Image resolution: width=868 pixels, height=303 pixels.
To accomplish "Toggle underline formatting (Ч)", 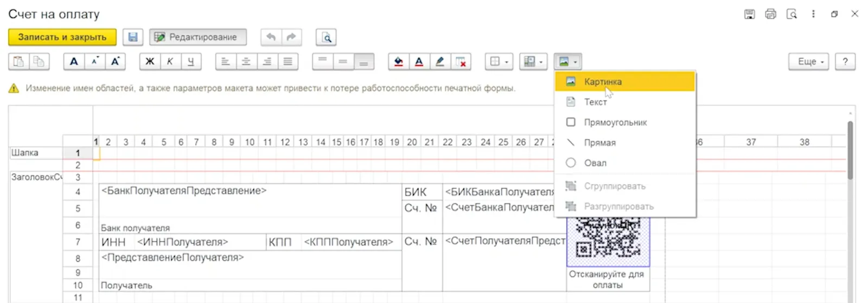I will click(x=190, y=62).
